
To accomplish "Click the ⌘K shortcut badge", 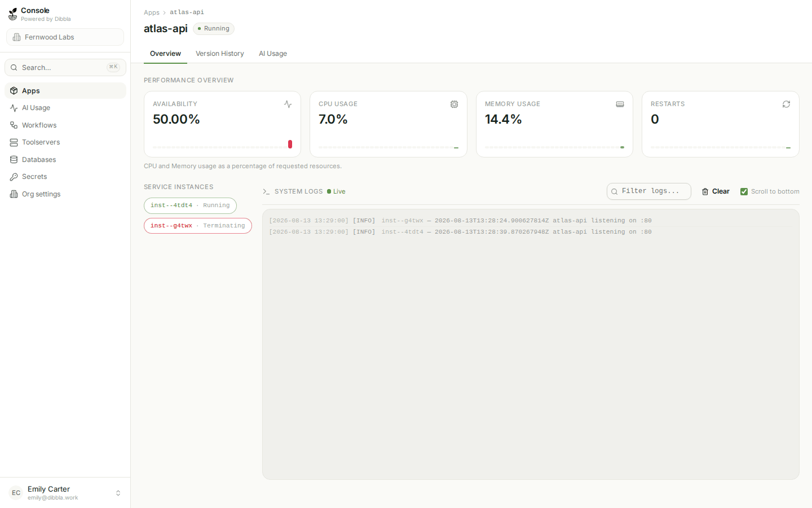I will pyautogui.click(x=113, y=67).
